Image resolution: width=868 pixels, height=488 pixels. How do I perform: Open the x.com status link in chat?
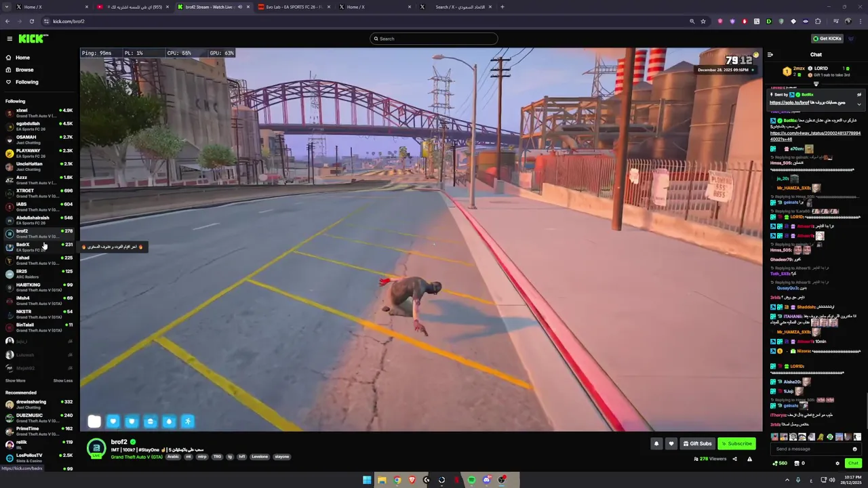click(815, 136)
